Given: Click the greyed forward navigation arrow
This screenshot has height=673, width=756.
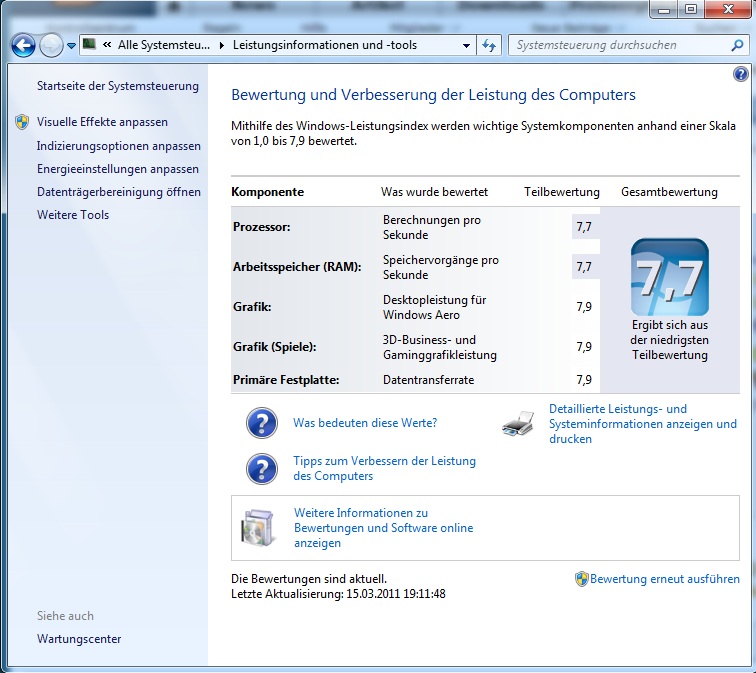Looking at the screenshot, I should 51,46.
